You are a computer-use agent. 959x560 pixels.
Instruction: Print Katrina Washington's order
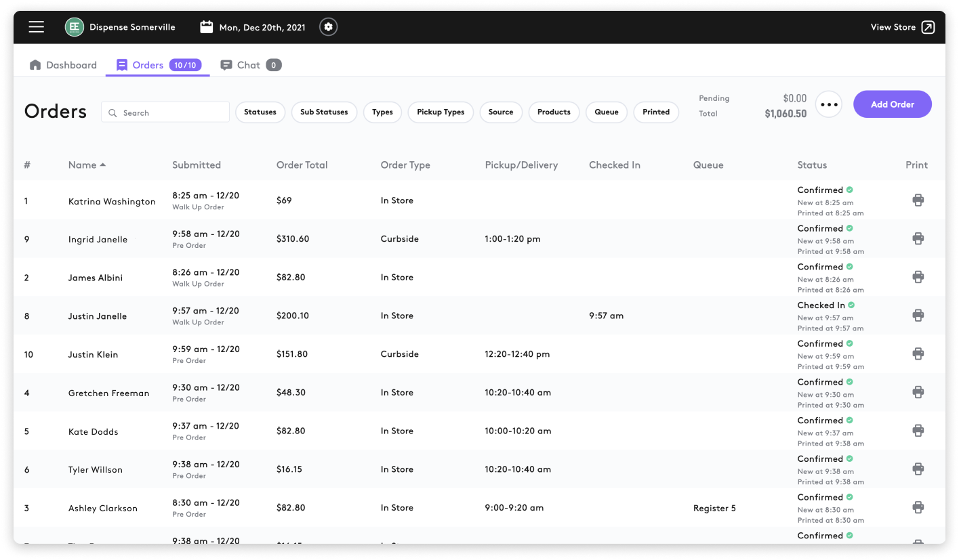pos(918,200)
